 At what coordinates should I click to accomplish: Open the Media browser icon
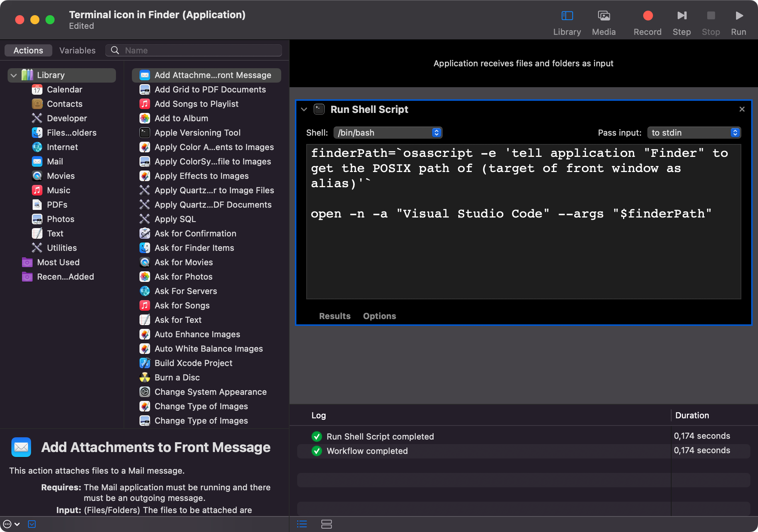604,16
